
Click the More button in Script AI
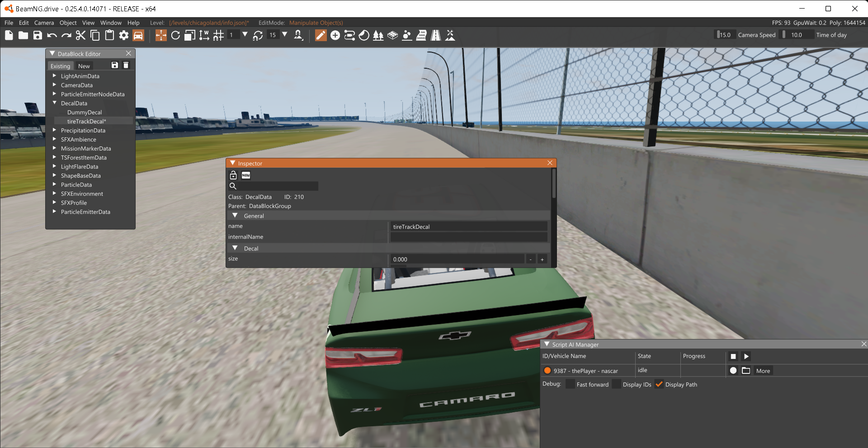click(763, 371)
